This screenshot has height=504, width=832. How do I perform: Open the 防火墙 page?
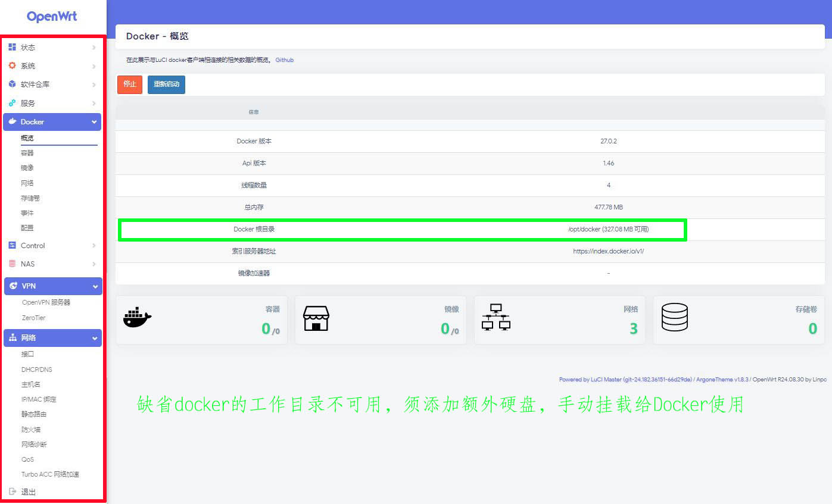click(x=31, y=429)
